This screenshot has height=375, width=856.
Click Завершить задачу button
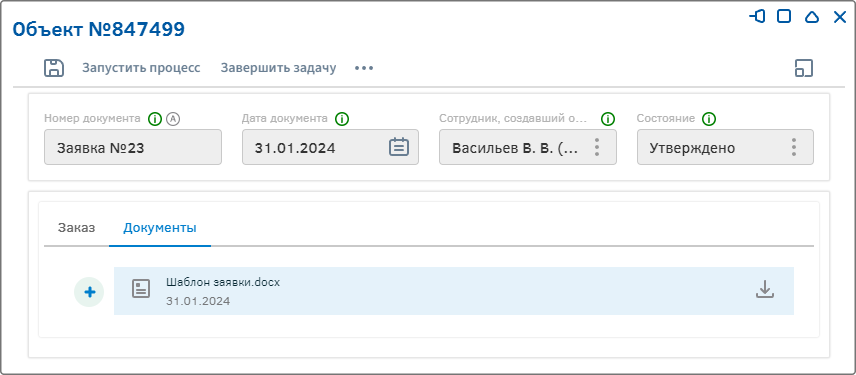coord(278,68)
